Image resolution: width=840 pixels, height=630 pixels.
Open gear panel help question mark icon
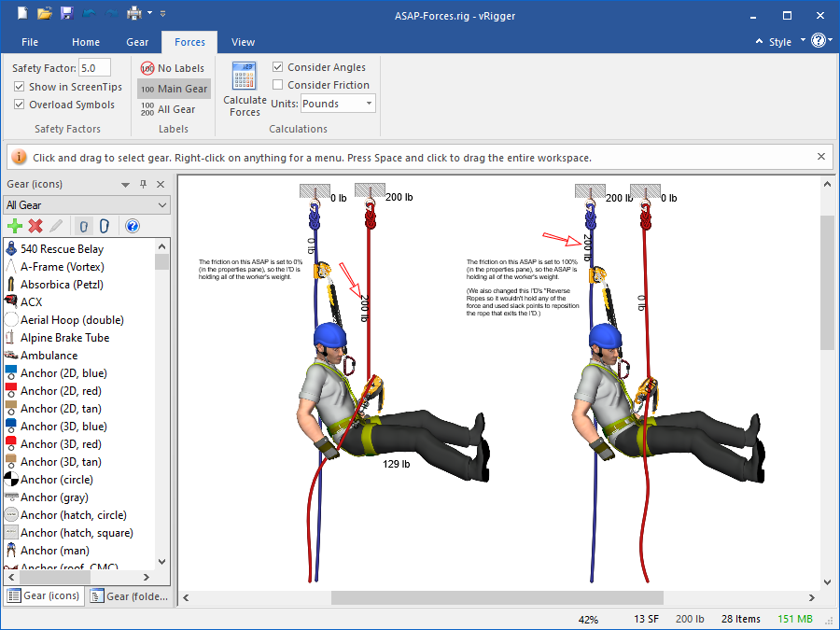coord(132,226)
